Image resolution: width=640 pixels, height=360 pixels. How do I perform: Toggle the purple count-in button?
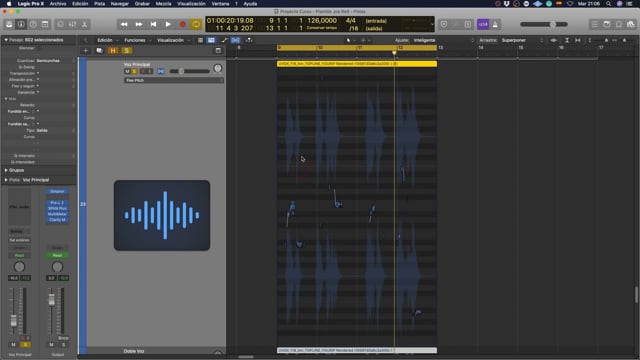coord(483,24)
